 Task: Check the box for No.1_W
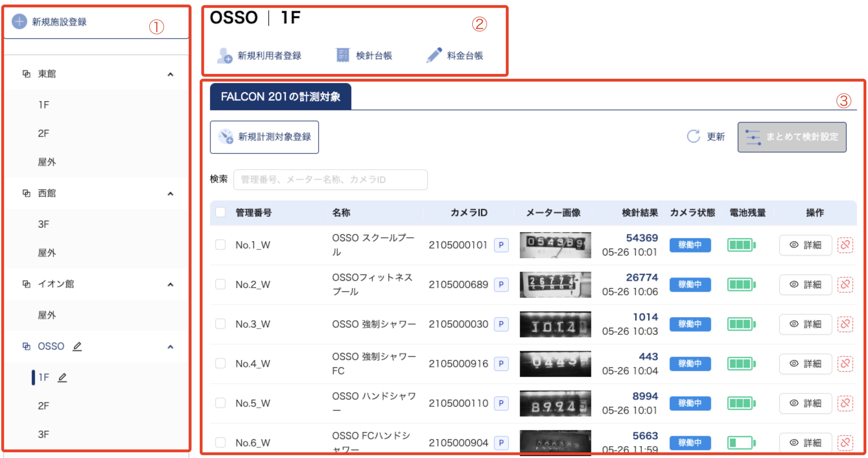click(220, 245)
